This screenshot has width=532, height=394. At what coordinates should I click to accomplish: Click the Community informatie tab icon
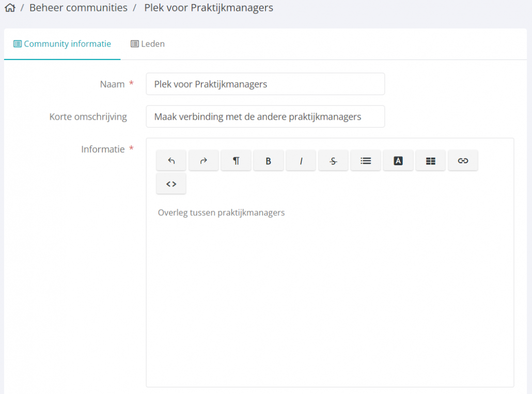[x=18, y=44]
